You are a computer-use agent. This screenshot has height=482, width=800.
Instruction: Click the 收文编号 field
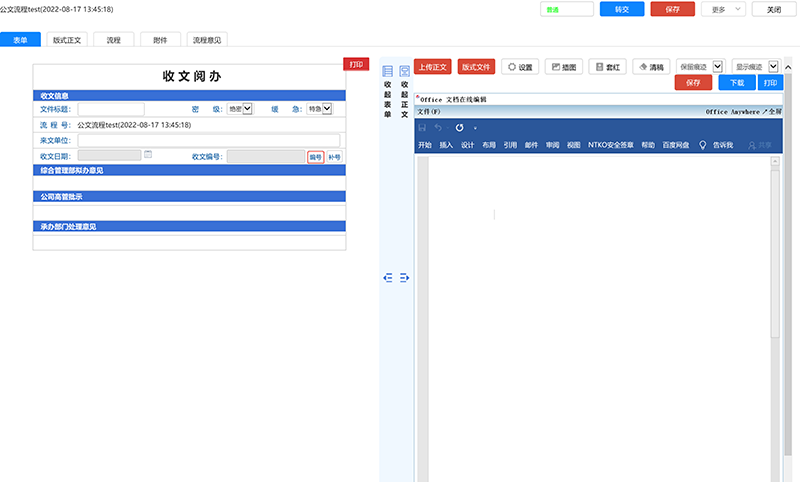click(x=266, y=157)
